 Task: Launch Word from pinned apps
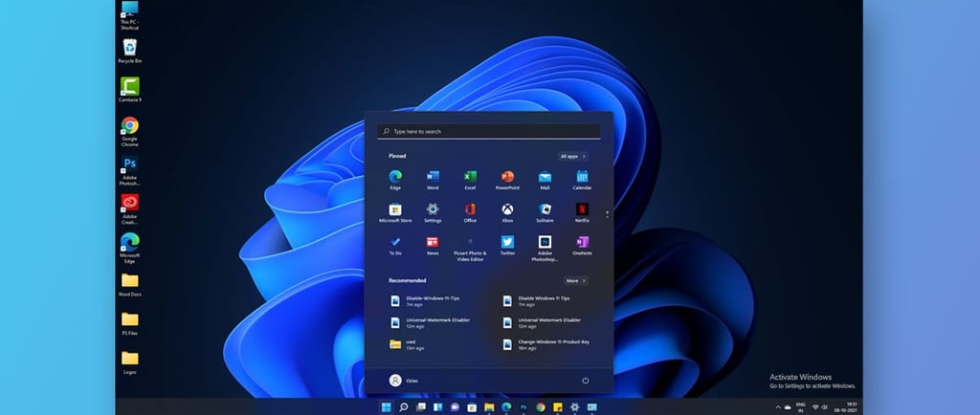pos(433,179)
